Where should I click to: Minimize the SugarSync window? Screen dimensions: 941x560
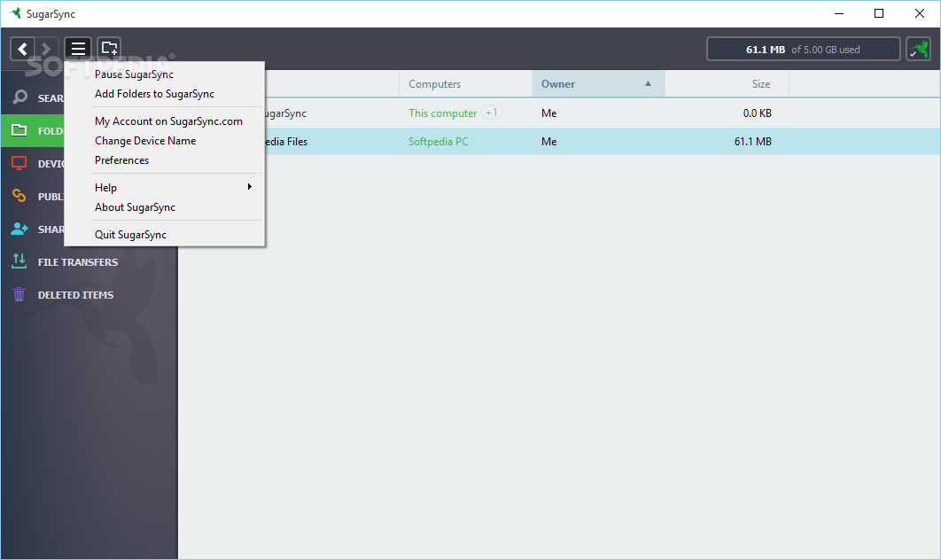(x=839, y=13)
